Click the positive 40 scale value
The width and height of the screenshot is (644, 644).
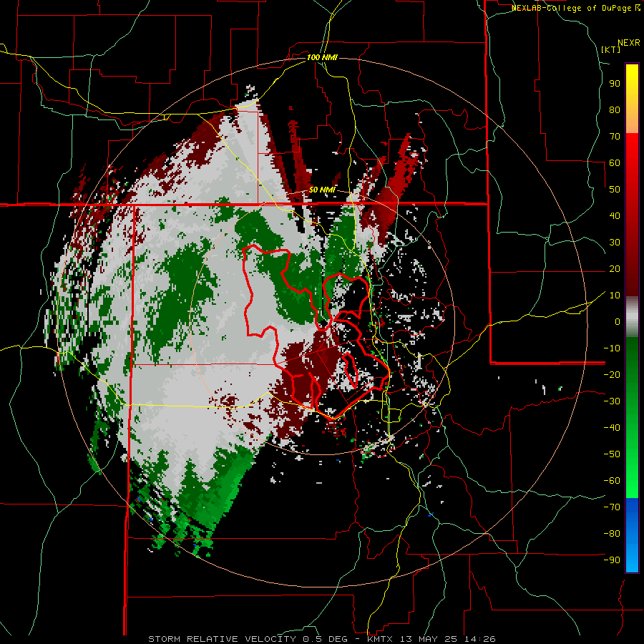(615, 215)
